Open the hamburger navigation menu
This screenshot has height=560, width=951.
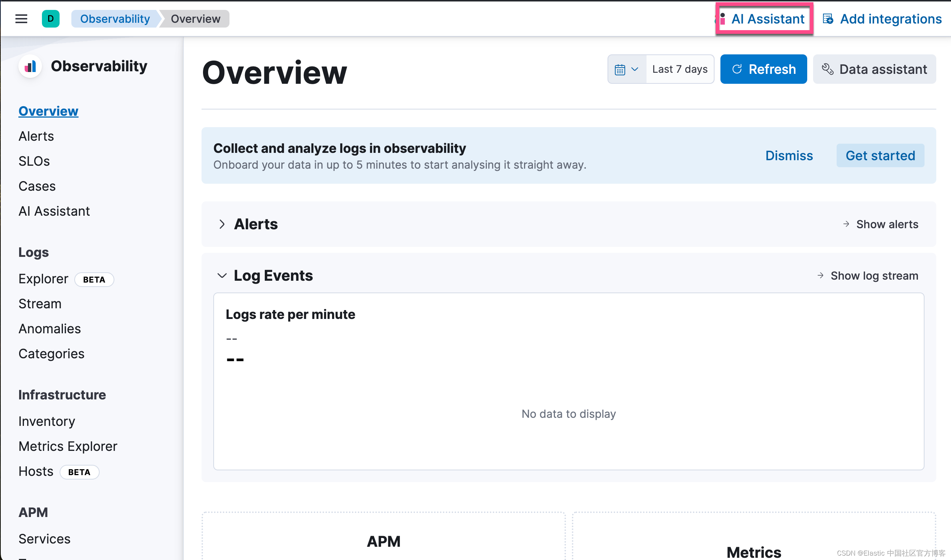[21, 18]
